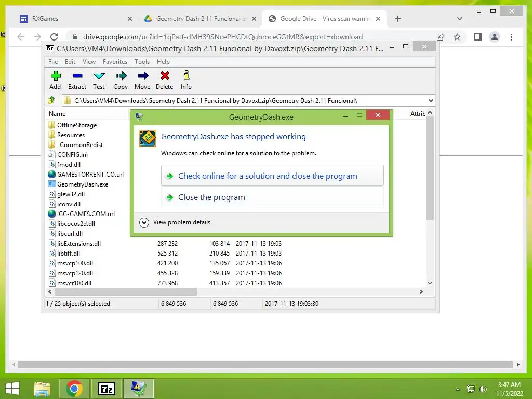Open File Explorer from taskbar
This screenshot has width=532, height=399.
coord(42,389)
